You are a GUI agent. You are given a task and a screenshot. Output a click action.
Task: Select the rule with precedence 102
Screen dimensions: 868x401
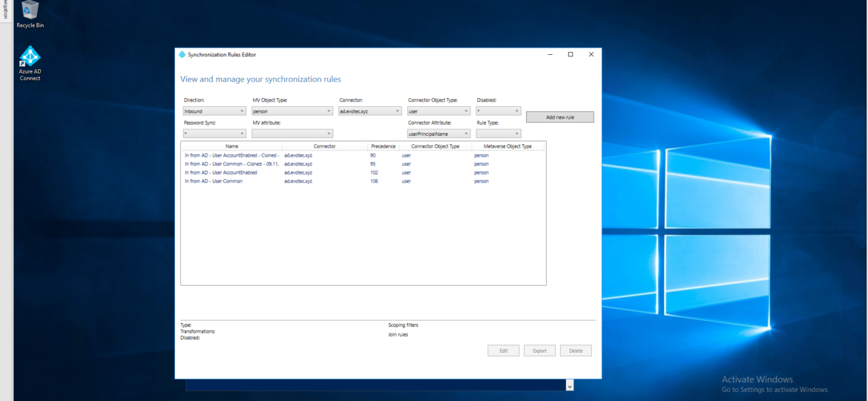click(363, 173)
